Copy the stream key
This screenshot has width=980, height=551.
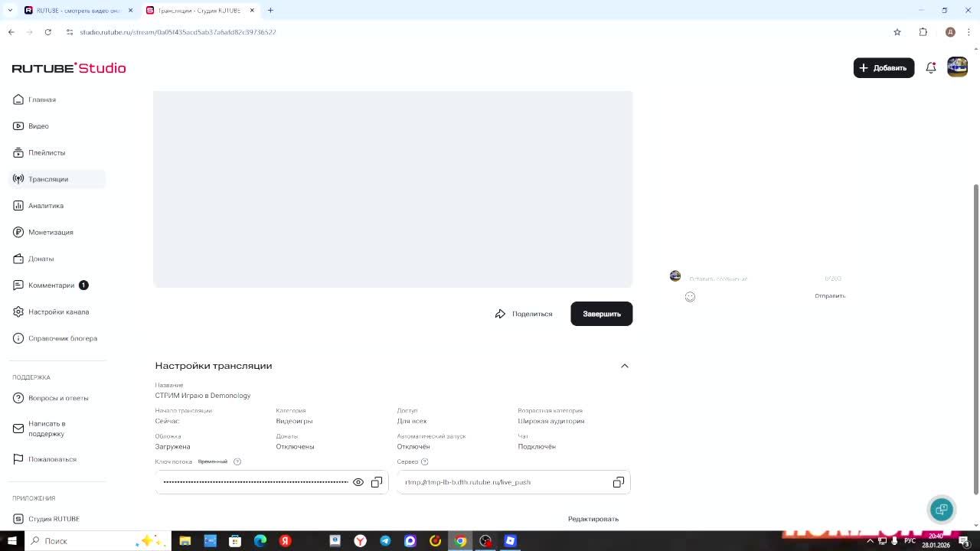(377, 482)
